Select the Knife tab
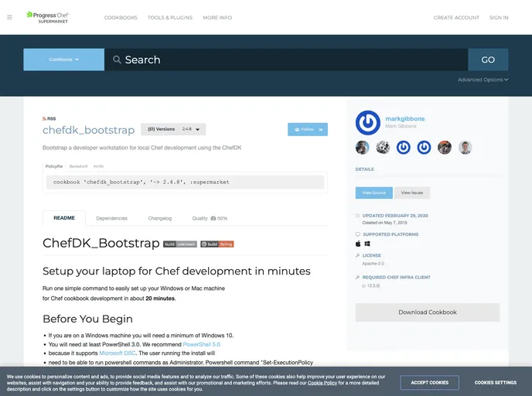Screen dimensions: 532x396 click(99, 166)
